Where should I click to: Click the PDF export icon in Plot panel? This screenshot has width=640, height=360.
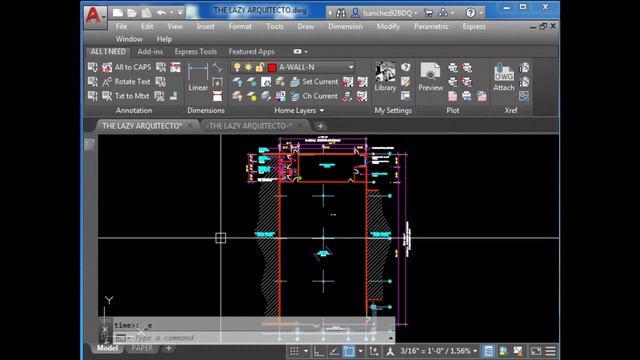pyautogui.click(x=453, y=96)
